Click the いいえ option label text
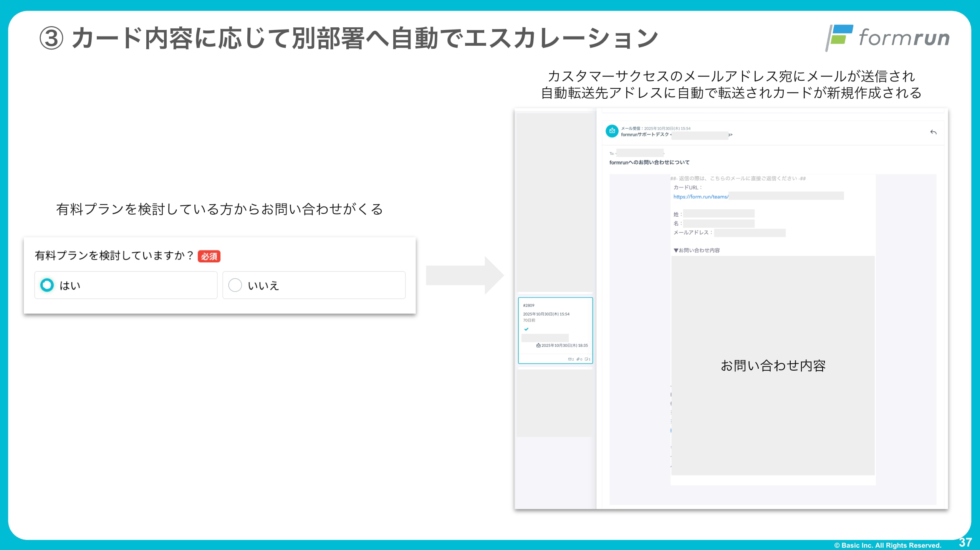 pos(263,286)
